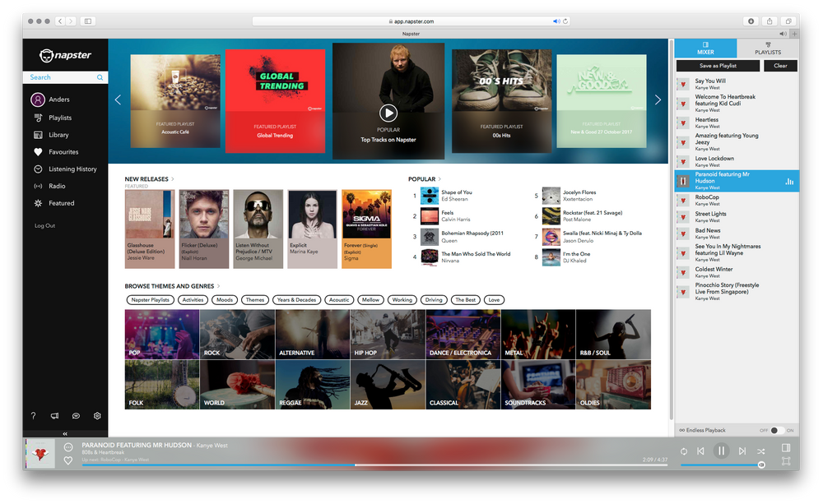Click the Safari reload page icon
Screen dimensions: 823x504
[x=565, y=21]
